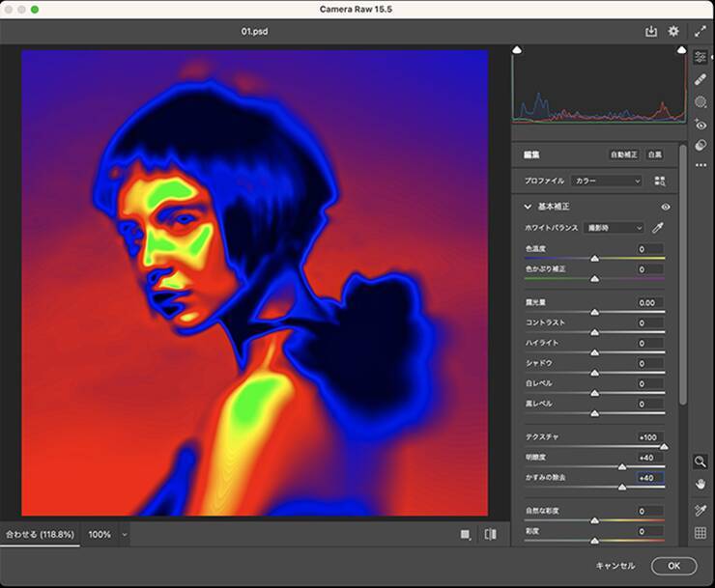Toggle full screen mode icon
Image resolution: width=715 pixels, height=588 pixels.
[701, 31]
